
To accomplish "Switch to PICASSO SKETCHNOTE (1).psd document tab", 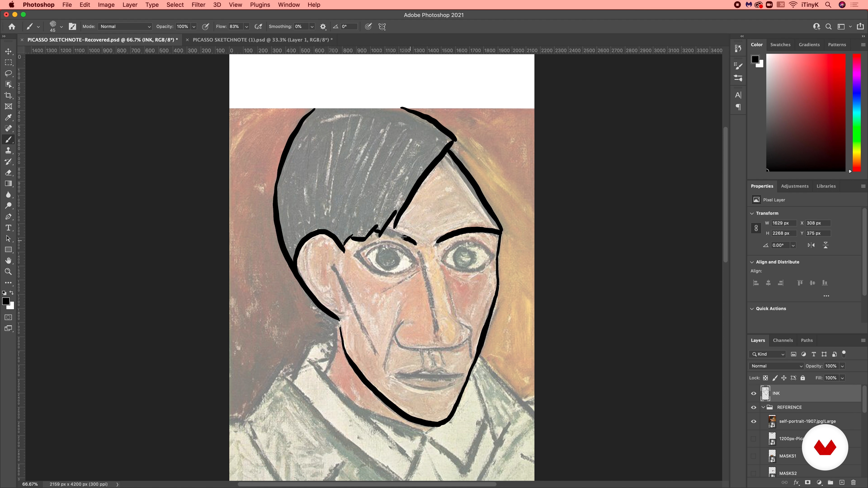I will pyautogui.click(x=262, y=40).
